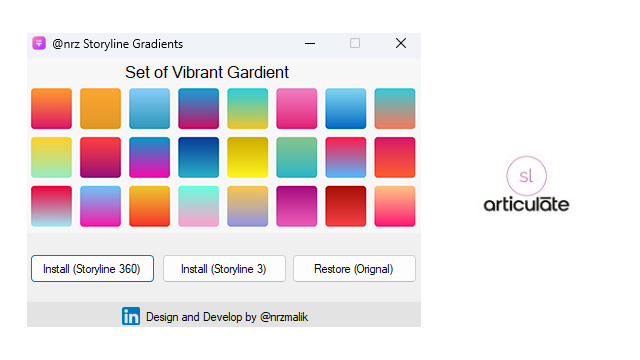Select bottom-row periwinkle blue to hot pink swatch
The width and height of the screenshot is (640, 360).
pos(100,207)
